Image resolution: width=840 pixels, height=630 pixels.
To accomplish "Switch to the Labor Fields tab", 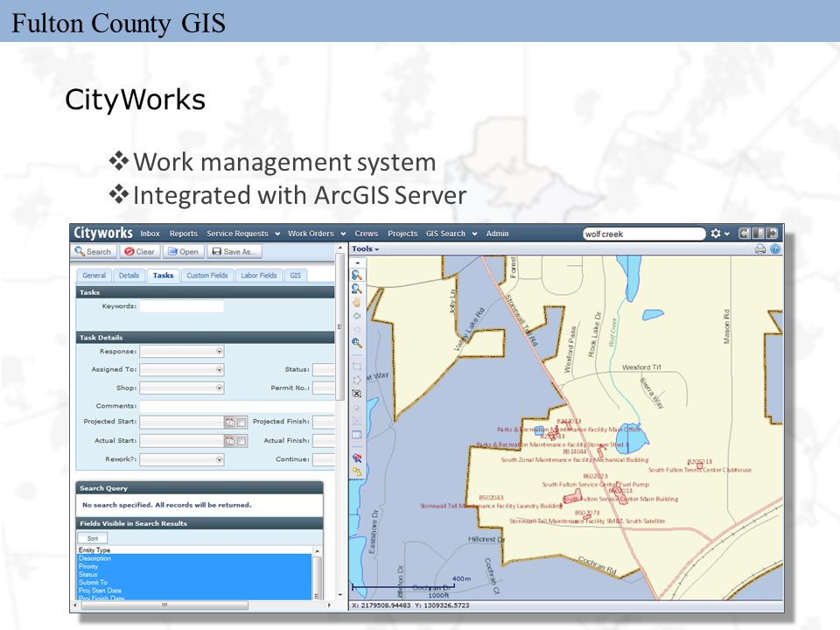I will coord(259,276).
